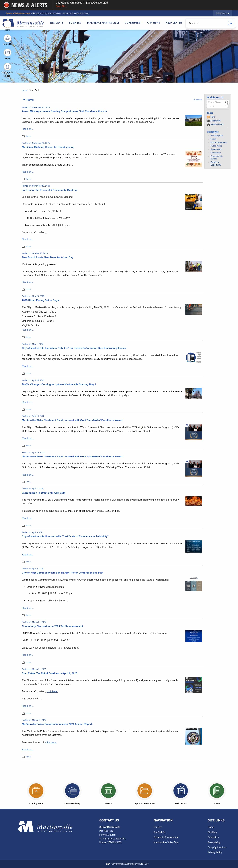Screen dimensions: 238x868
Task: Open the Site Map footer link
Action: pos(212,832)
